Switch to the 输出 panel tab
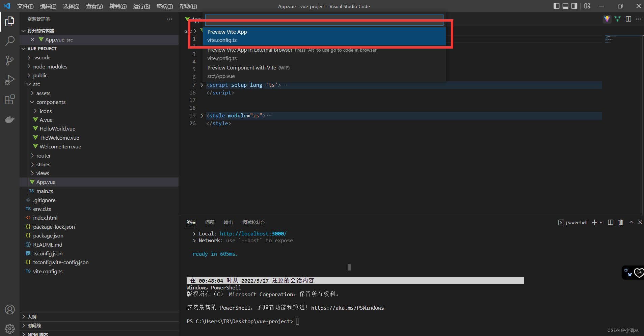The image size is (644, 336). tap(228, 222)
